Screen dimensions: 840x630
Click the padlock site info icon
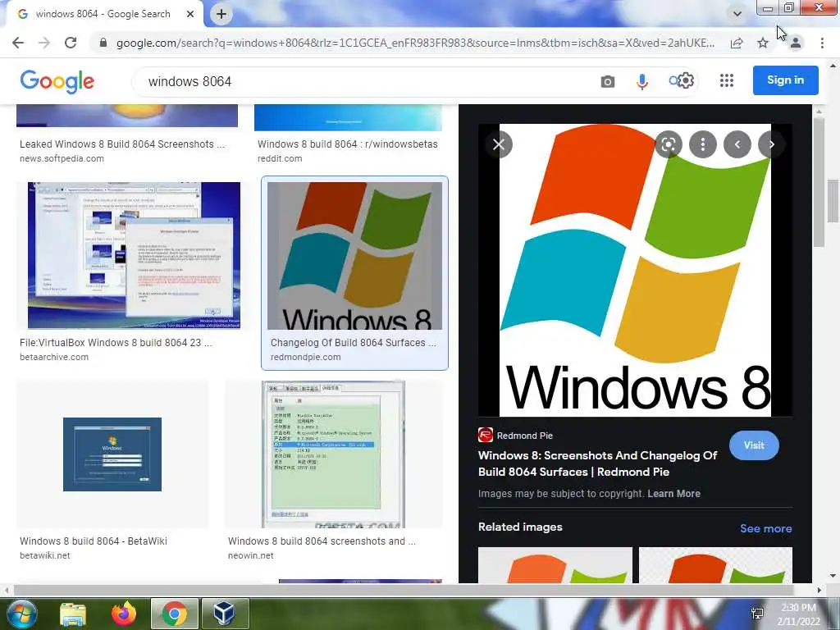(x=103, y=43)
